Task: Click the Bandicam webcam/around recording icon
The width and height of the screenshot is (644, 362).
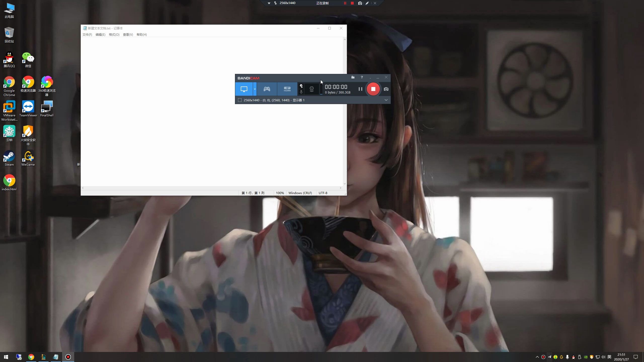Action: tap(311, 89)
